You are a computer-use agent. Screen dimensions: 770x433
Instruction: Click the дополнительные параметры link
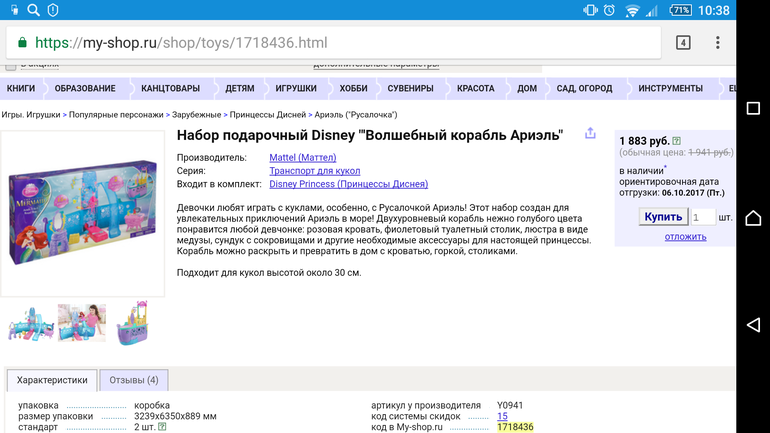[376, 64]
